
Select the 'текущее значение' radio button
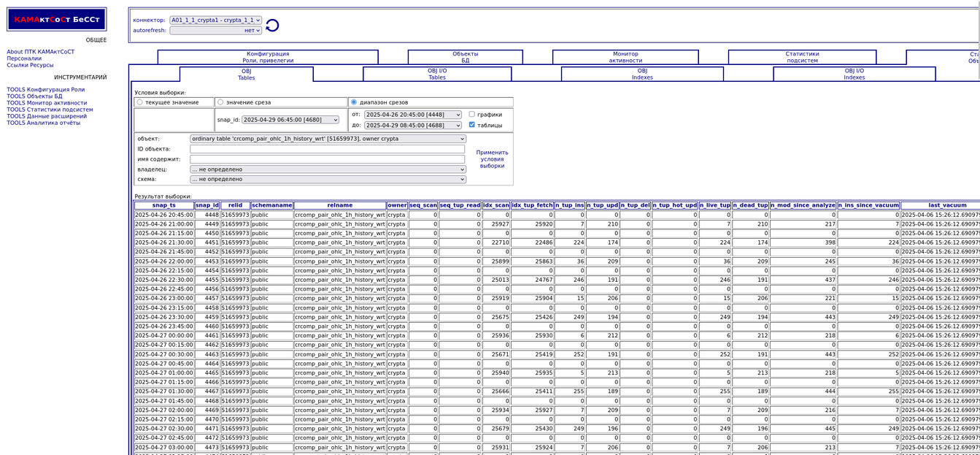pos(140,102)
